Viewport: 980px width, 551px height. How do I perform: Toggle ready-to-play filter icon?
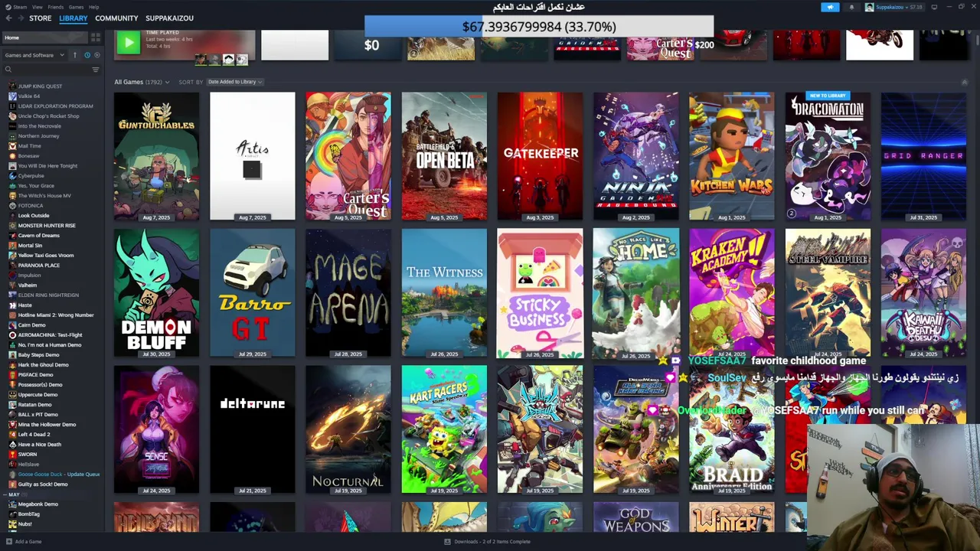[x=97, y=55]
